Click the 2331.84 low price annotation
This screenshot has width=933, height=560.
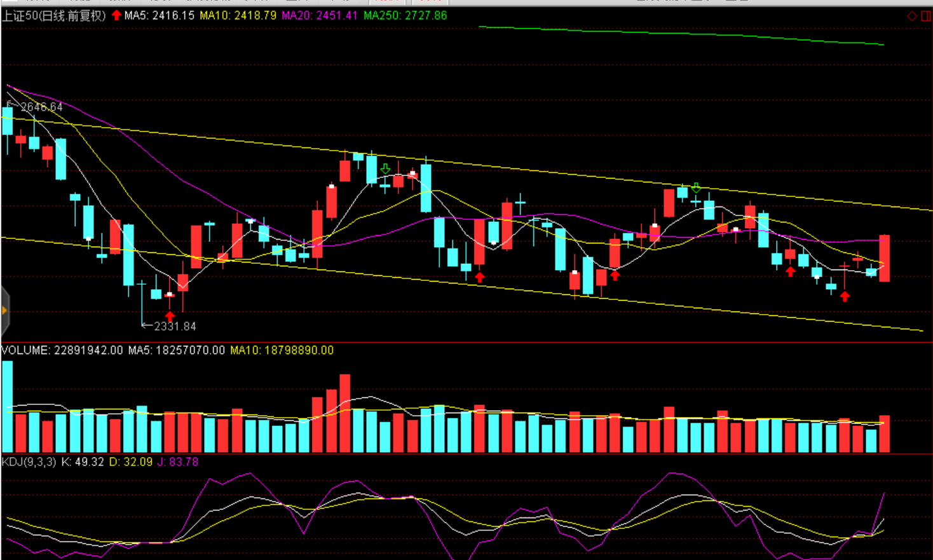click(175, 326)
